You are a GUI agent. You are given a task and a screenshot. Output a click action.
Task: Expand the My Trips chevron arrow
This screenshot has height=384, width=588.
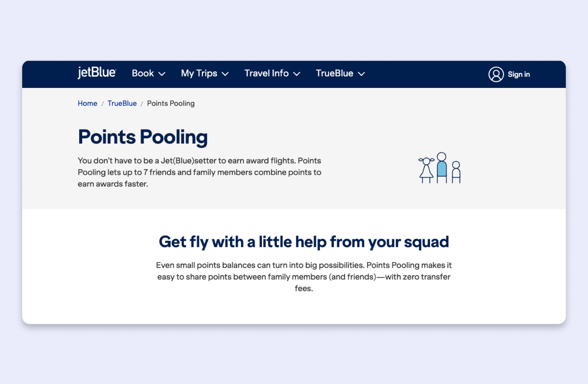coord(225,74)
